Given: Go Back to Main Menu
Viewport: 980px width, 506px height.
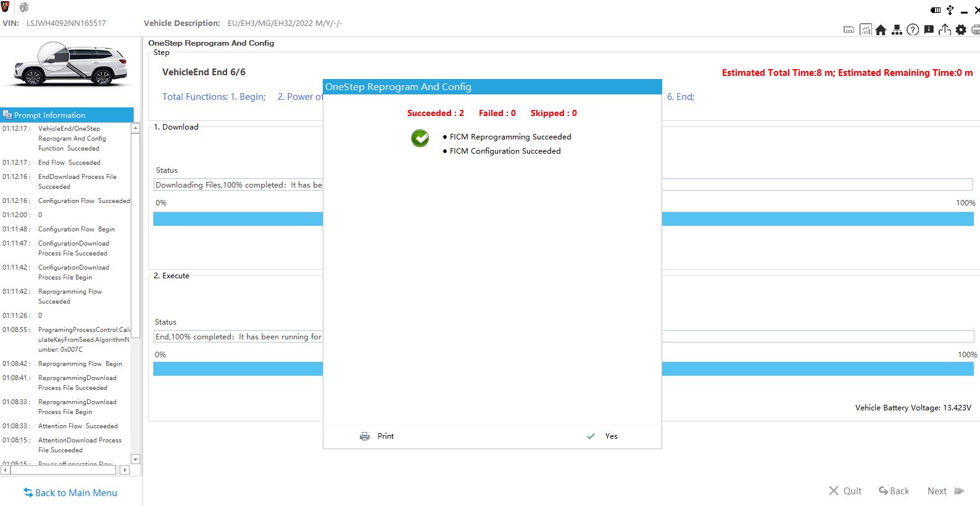Looking at the screenshot, I should (x=70, y=492).
